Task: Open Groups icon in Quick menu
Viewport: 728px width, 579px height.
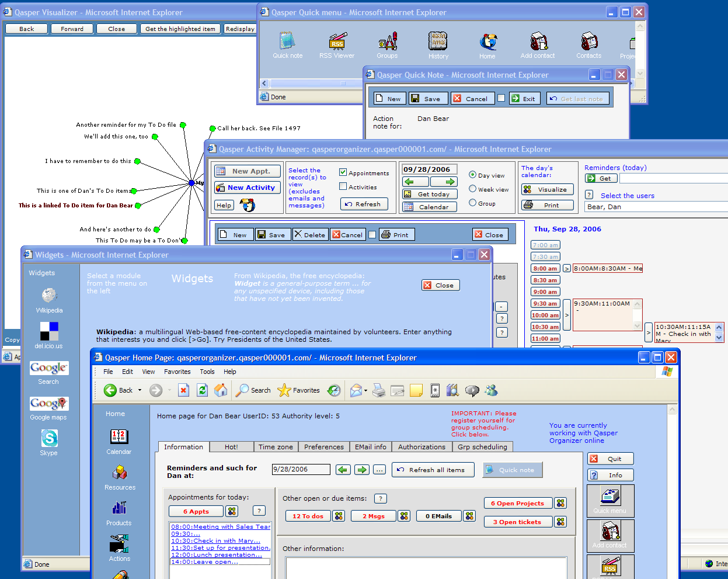Action: click(x=387, y=41)
